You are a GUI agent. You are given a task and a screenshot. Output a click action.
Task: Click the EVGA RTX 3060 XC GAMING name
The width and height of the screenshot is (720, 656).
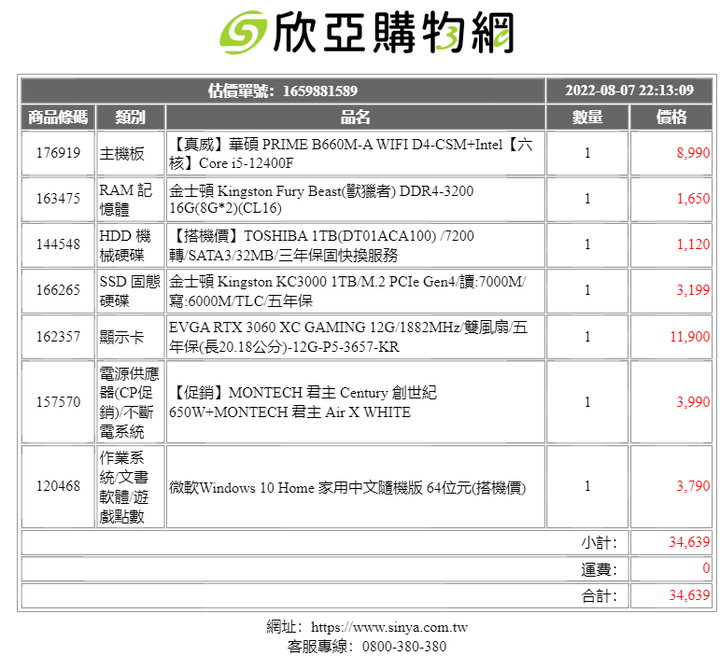[348, 337]
